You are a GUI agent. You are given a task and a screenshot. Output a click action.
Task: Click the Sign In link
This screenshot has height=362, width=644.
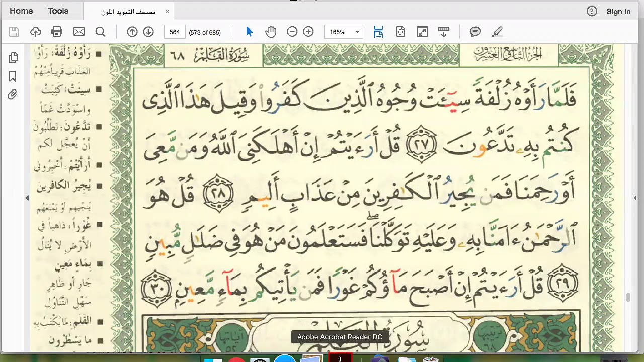(618, 11)
